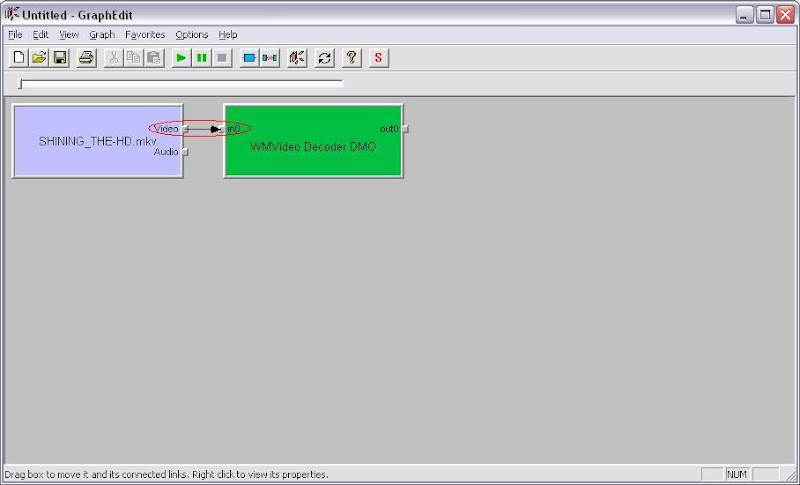Open the File menu
This screenshot has height=485, width=800.
15,35
